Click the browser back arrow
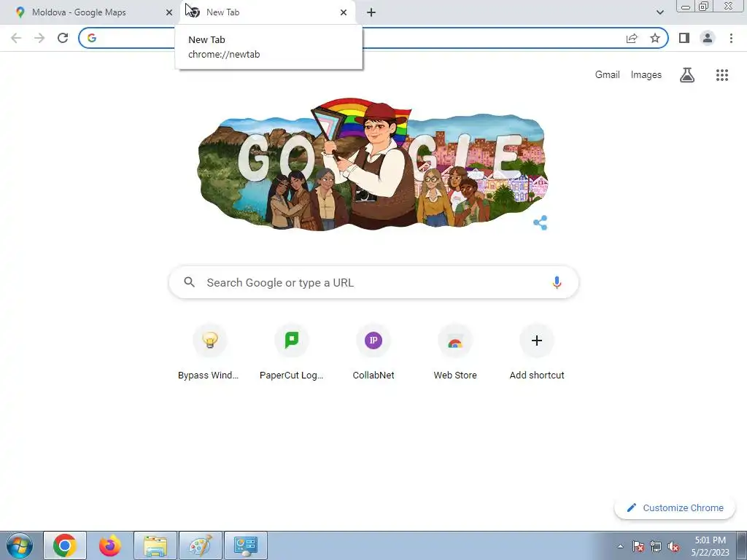 pyautogui.click(x=16, y=38)
